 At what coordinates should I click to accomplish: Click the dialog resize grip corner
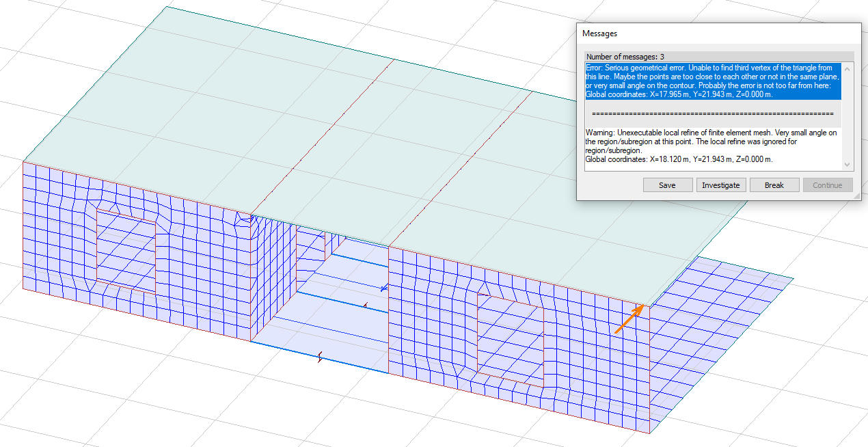point(856,196)
